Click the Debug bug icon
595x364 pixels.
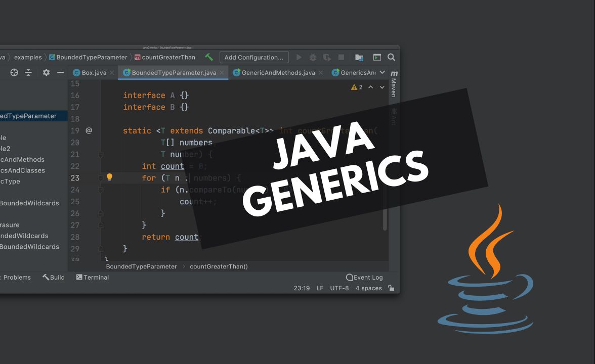point(313,57)
